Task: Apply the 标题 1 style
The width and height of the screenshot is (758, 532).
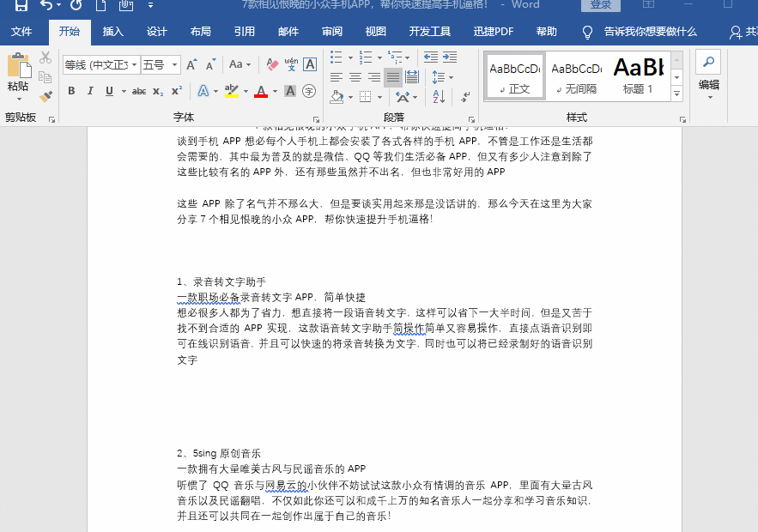Action: [637, 76]
